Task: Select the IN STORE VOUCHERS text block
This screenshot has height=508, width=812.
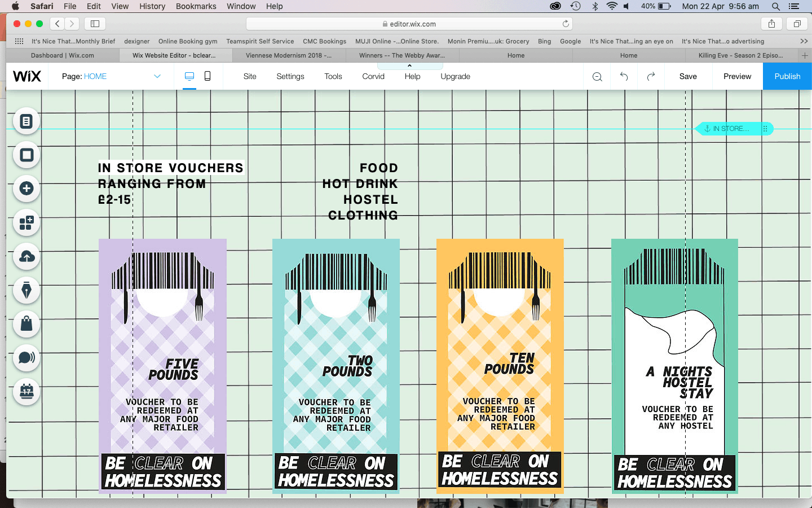Action: tap(170, 183)
